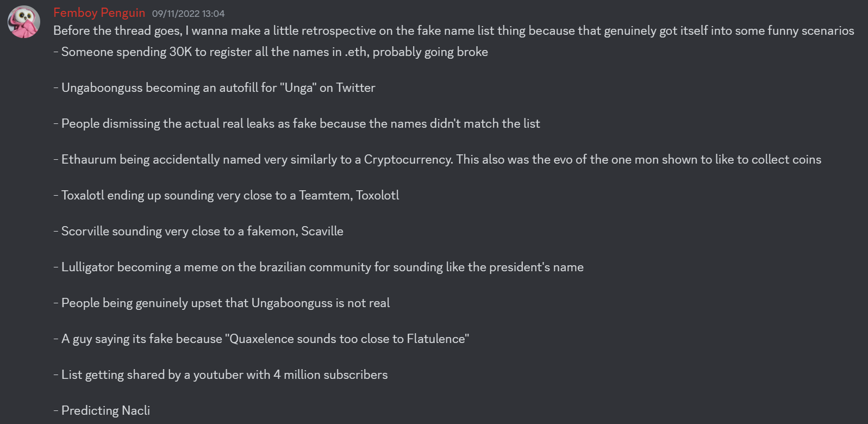This screenshot has width=868, height=424.
Task: Click the intro line about the retrospective
Action: tap(453, 30)
